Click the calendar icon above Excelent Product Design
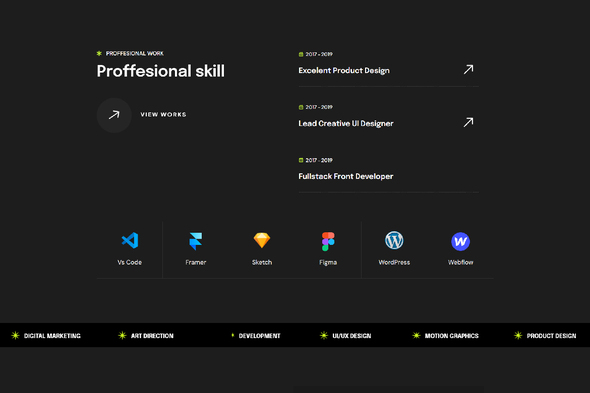This screenshot has height=393, width=590. [301, 54]
